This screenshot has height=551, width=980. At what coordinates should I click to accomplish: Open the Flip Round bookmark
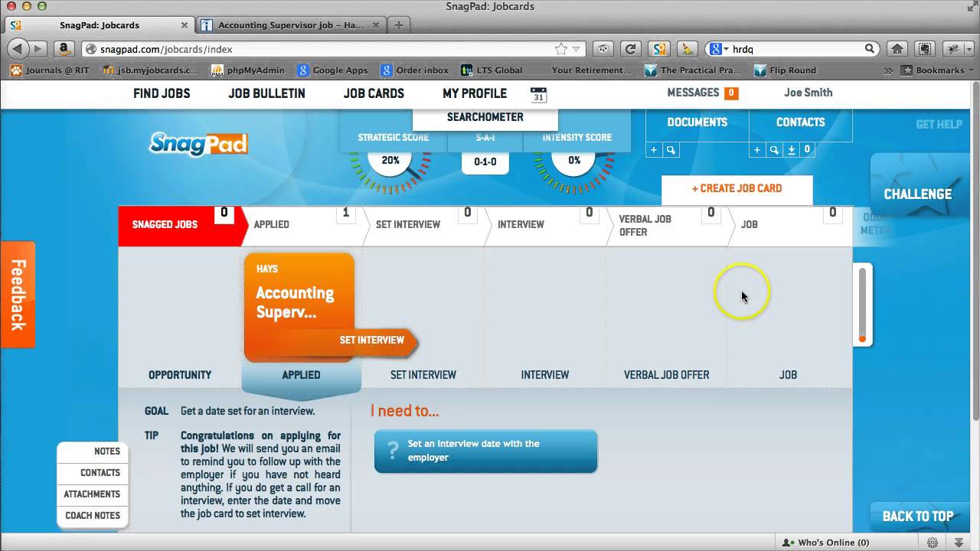pos(786,70)
